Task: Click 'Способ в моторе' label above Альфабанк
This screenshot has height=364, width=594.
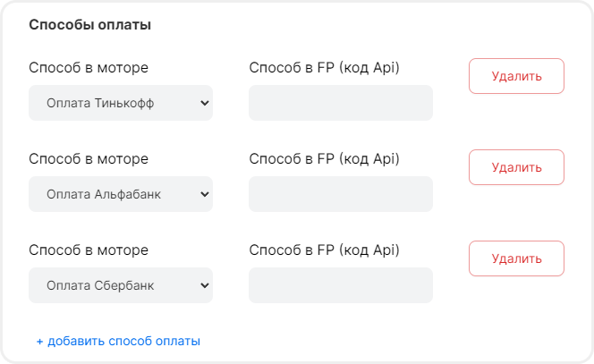Action: pyautogui.click(x=89, y=158)
